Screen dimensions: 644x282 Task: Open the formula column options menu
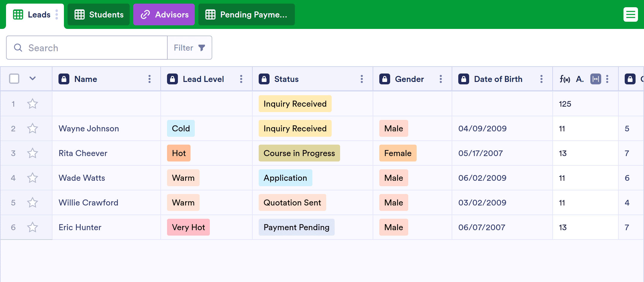[607, 79]
